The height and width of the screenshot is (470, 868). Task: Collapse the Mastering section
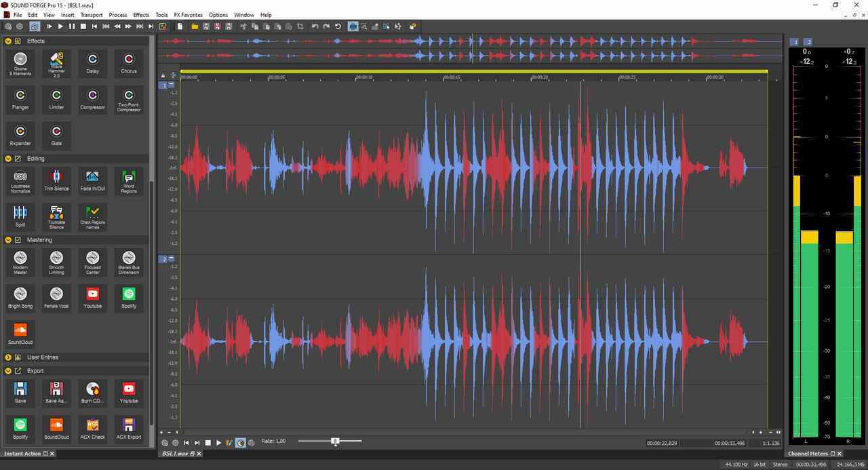coord(8,240)
